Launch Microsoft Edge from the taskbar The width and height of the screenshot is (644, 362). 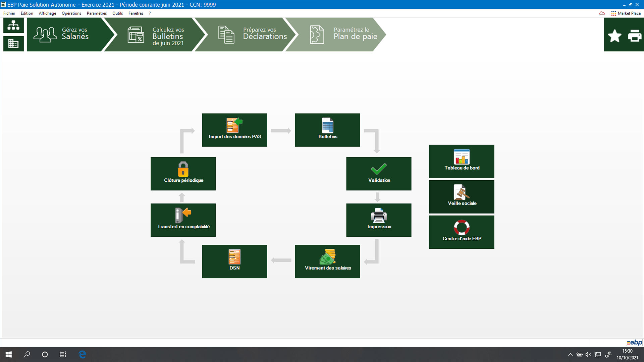[82, 354]
